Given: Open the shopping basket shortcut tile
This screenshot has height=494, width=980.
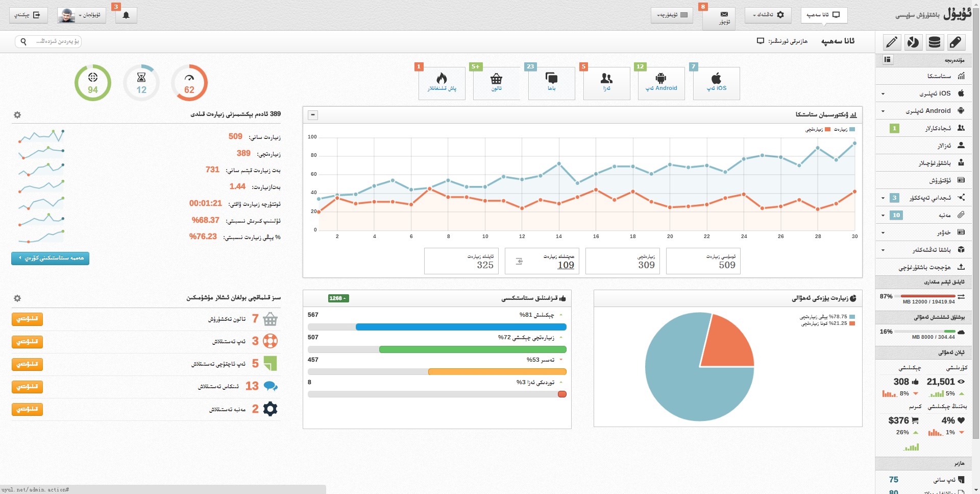Looking at the screenshot, I should pos(496,83).
